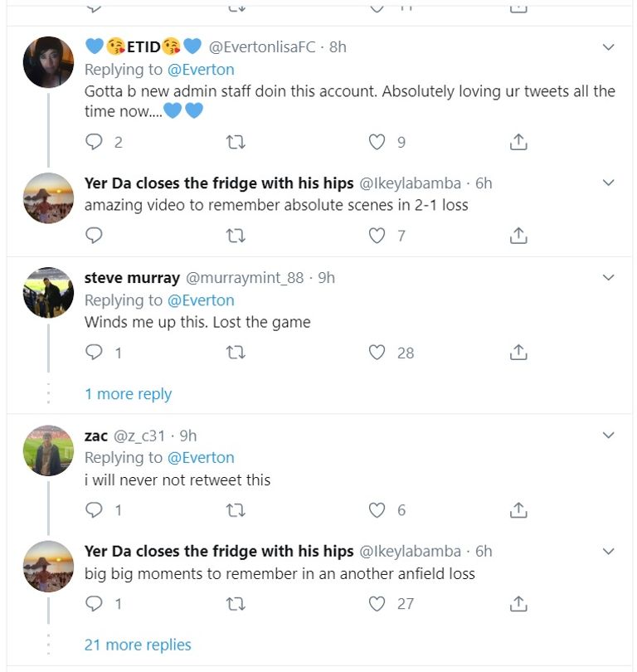Reply to EvertonlisaFC's tweet
Image resolution: width=637 pixels, height=672 pixels.
(94, 142)
